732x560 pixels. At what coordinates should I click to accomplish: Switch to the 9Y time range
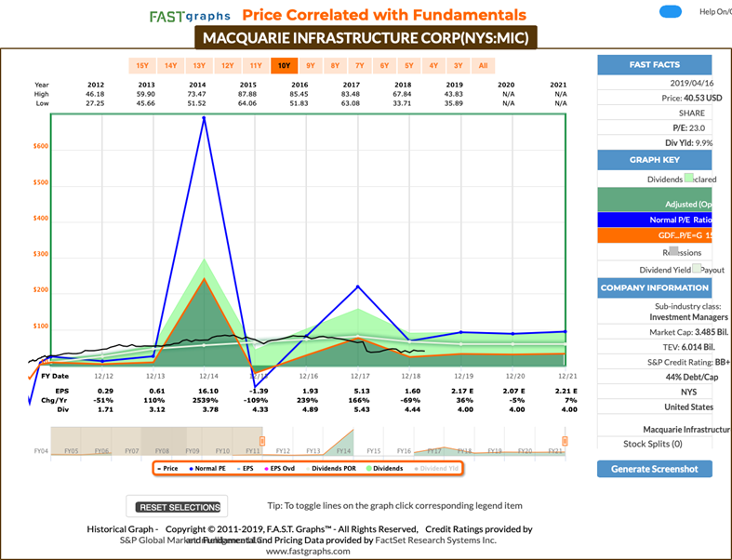[x=311, y=66]
